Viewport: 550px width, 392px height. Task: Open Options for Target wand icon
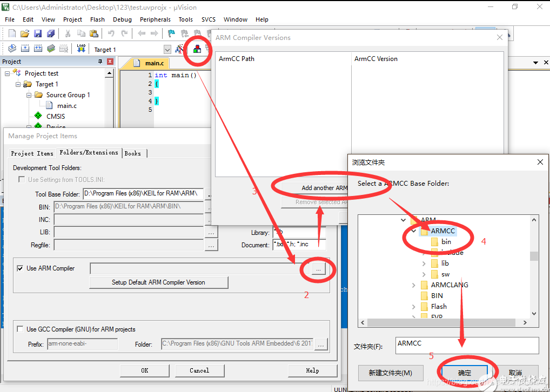point(179,49)
